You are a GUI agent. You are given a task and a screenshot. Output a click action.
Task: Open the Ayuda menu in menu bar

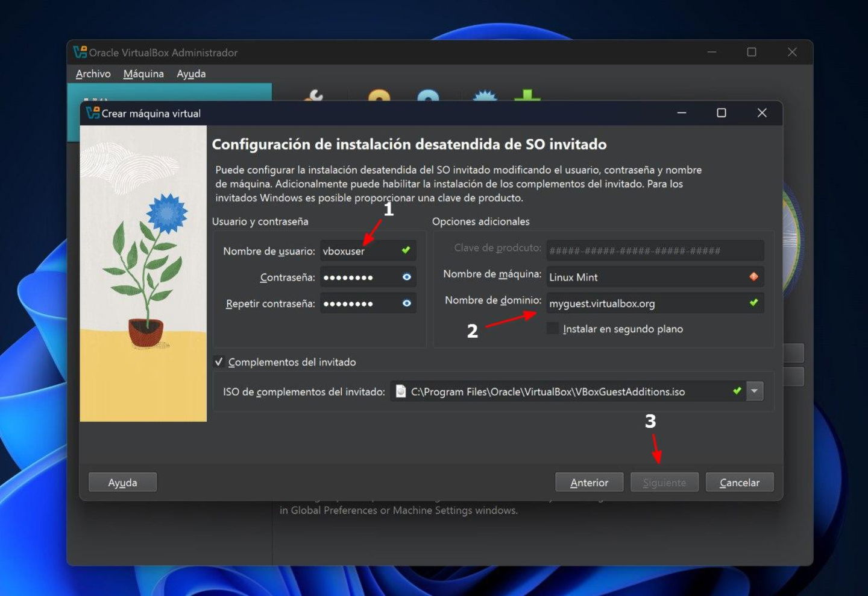point(191,74)
